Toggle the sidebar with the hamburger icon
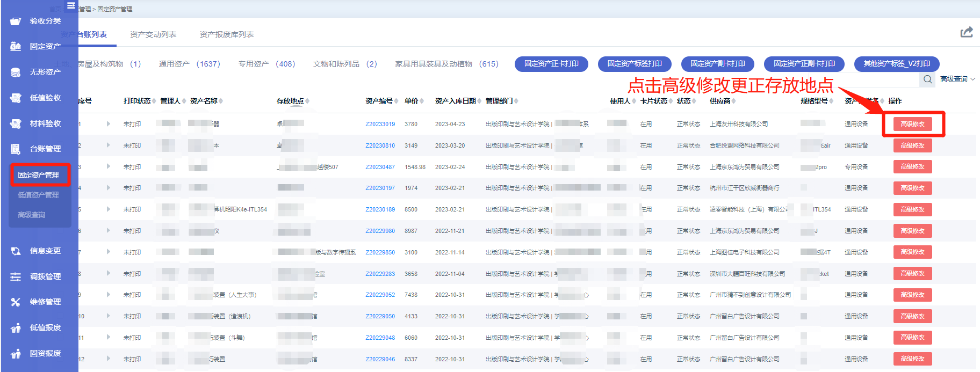 [x=71, y=6]
